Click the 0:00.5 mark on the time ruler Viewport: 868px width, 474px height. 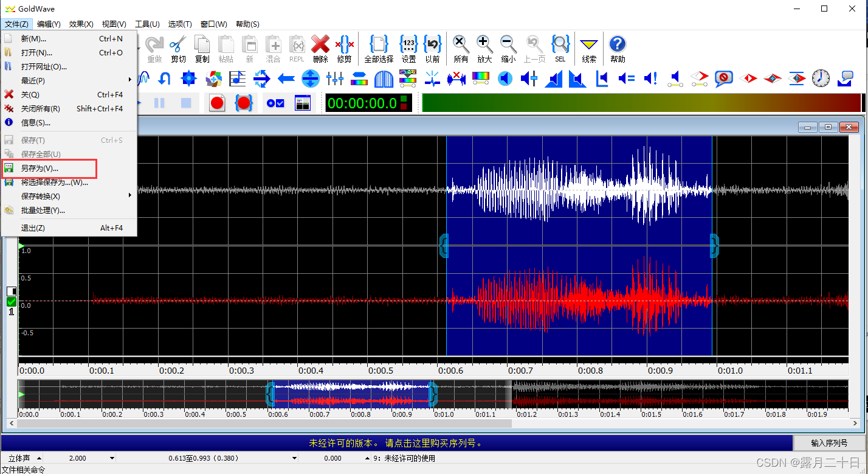381,370
